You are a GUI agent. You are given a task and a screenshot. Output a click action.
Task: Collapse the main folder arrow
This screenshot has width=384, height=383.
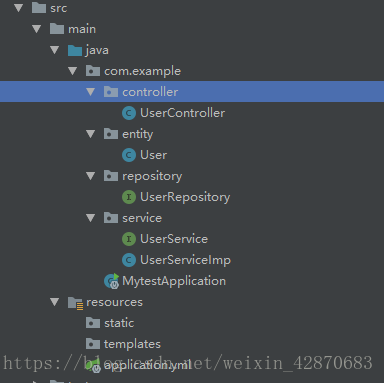point(37,29)
